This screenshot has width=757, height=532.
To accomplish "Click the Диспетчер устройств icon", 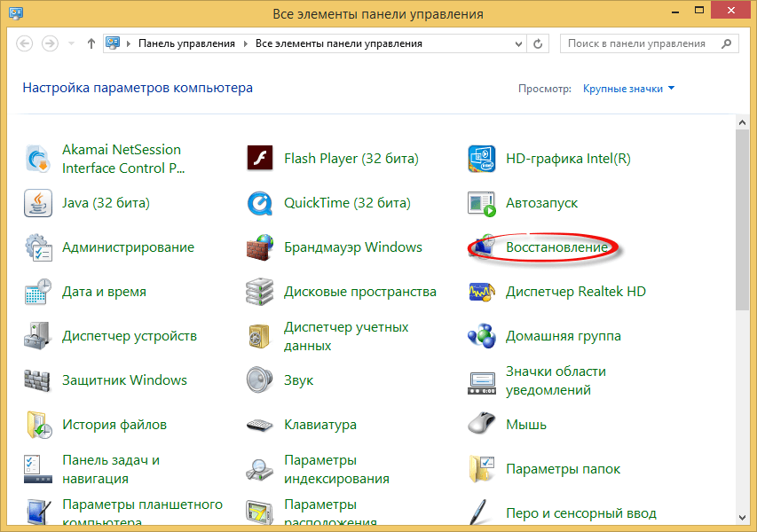I will [x=38, y=336].
